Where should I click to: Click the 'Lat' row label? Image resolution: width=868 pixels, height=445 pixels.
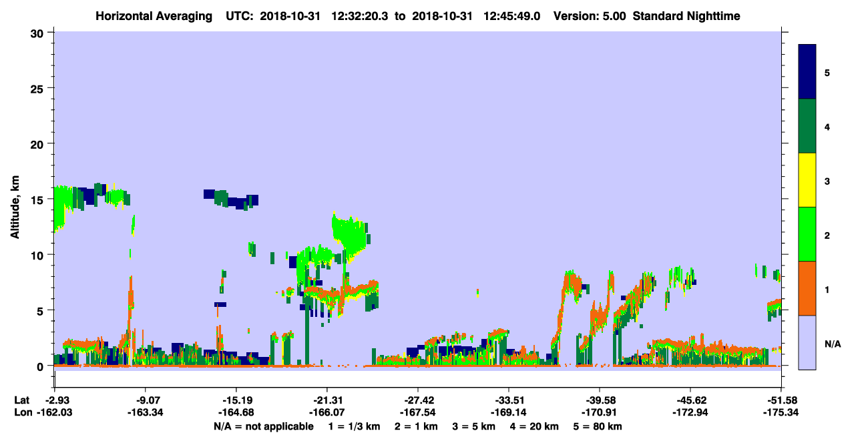tap(21, 400)
